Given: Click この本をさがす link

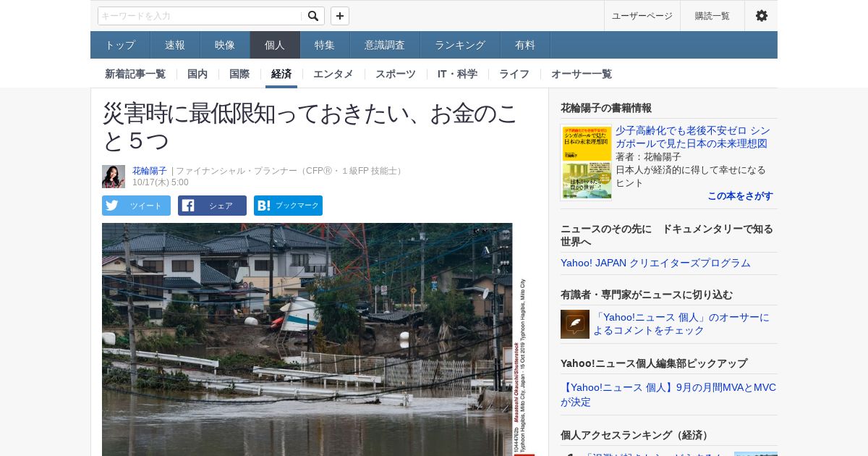Looking at the screenshot, I should (740, 196).
